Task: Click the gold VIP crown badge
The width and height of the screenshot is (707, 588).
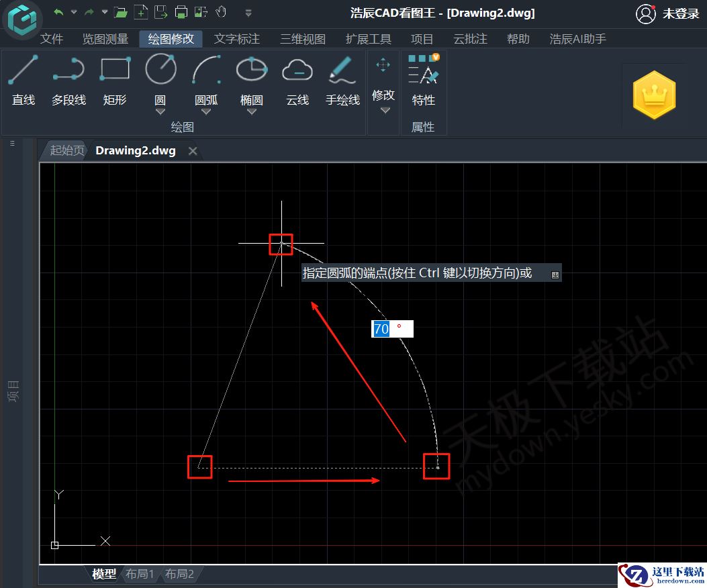Action: [654, 95]
